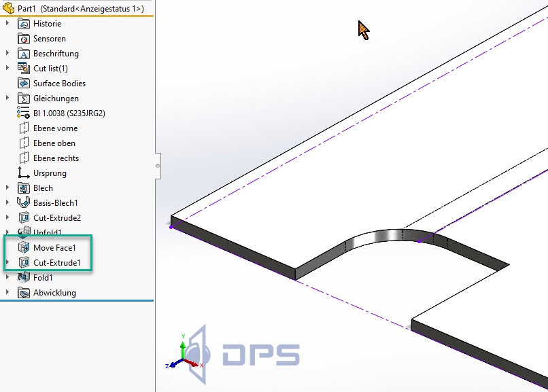Select the Surface Bodies label
The image size is (548, 392).
(59, 84)
